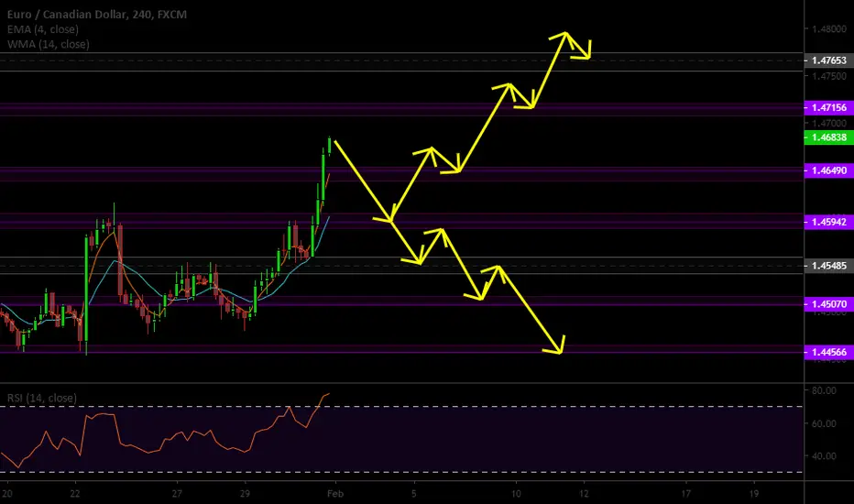Select the RSI (14, close) indicator label
The width and height of the screenshot is (854, 504).
tap(41, 398)
